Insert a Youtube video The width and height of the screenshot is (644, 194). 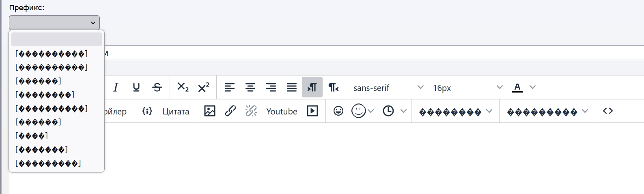pos(282,111)
